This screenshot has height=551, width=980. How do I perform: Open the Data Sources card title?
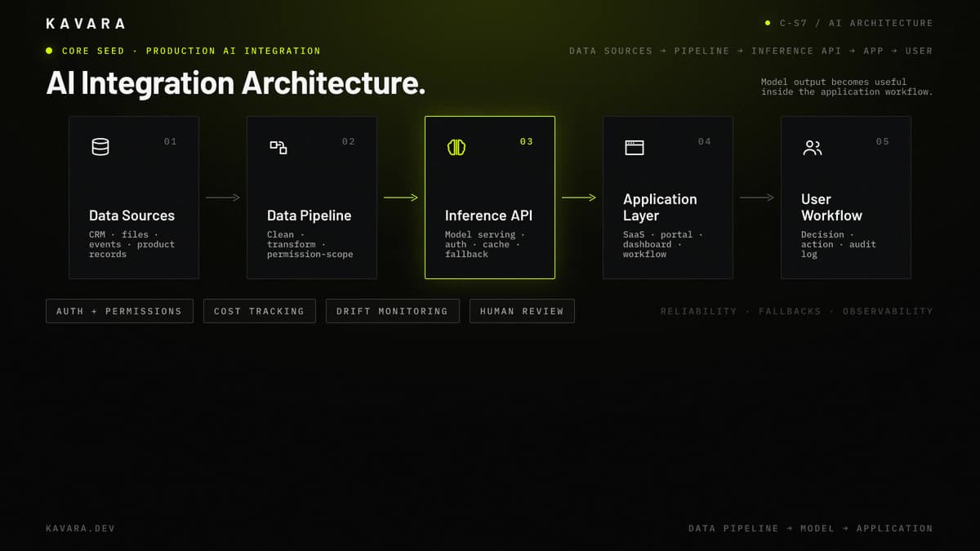131,216
